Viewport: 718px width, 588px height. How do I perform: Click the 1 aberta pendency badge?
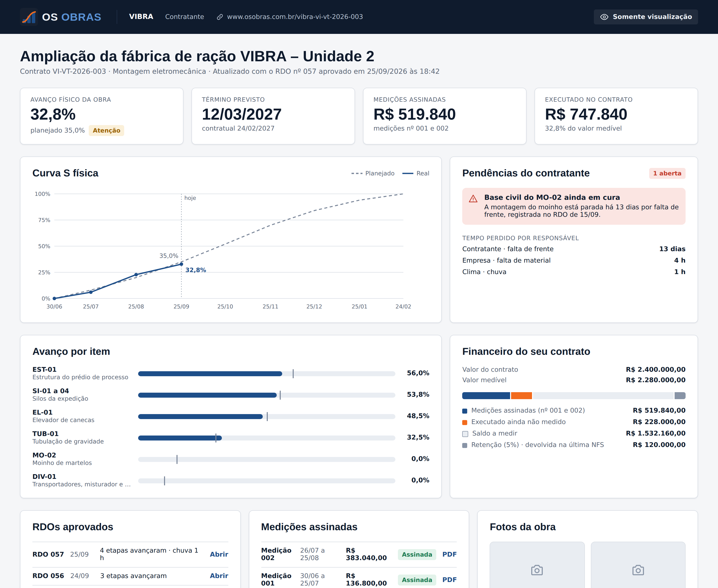667,173
